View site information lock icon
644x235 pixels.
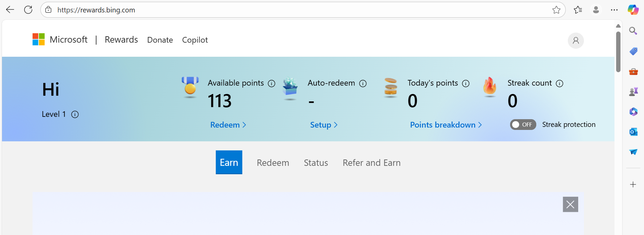pyautogui.click(x=48, y=10)
